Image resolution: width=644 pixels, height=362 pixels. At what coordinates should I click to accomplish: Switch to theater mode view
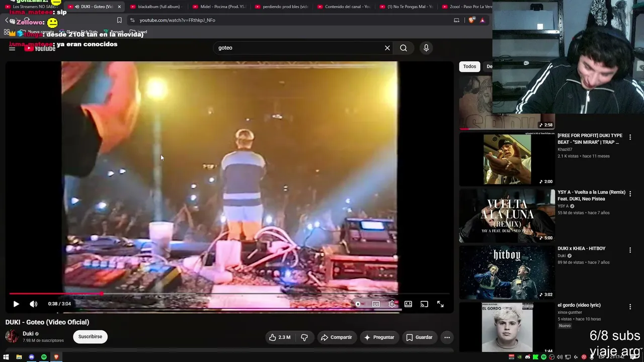pos(408,304)
